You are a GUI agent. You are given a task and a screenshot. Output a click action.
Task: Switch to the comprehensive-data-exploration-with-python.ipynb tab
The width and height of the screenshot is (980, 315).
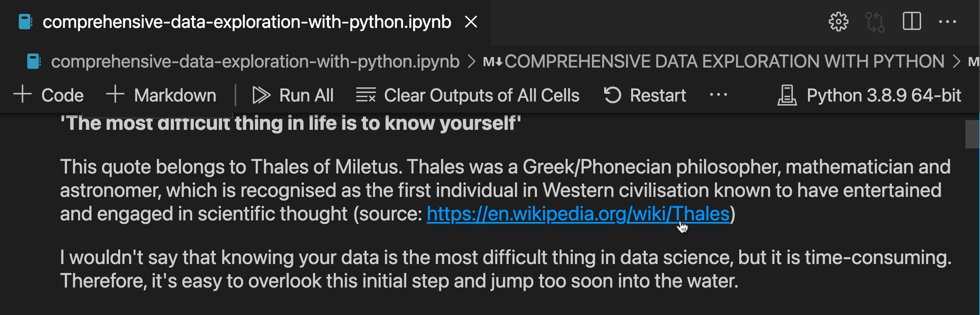(246, 22)
